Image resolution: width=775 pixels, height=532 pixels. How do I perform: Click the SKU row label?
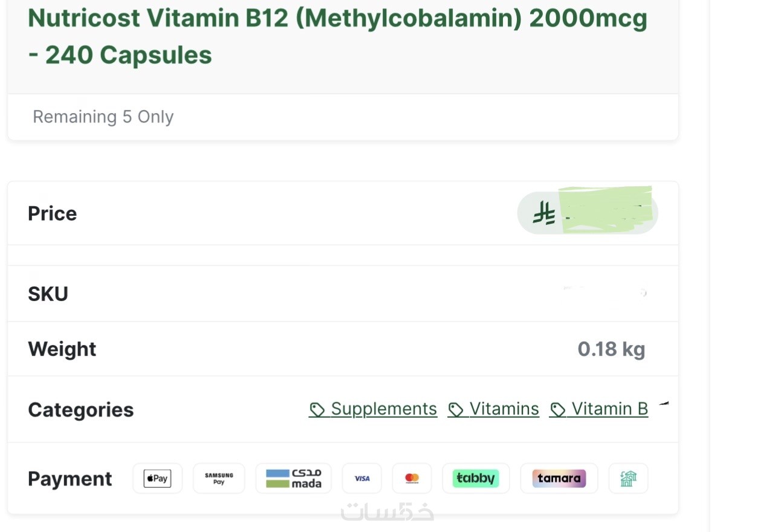click(x=48, y=294)
